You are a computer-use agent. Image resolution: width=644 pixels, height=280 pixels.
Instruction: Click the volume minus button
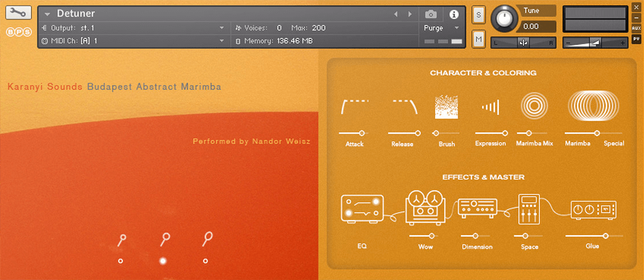pyautogui.click(x=568, y=42)
